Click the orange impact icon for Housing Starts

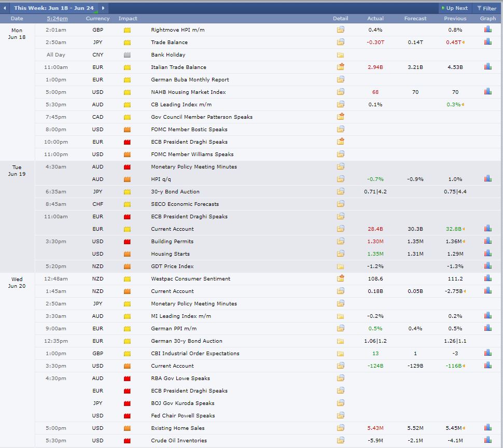click(127, 254)
